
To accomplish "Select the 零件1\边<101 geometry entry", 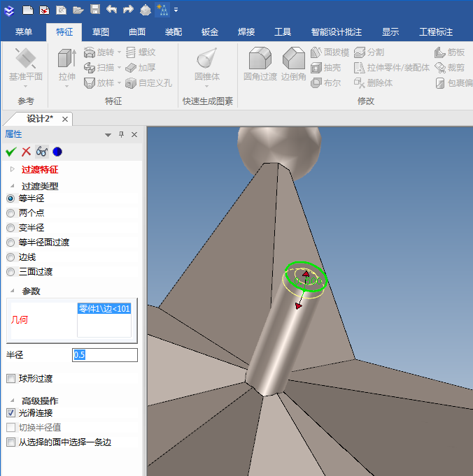I will (104, 308).
